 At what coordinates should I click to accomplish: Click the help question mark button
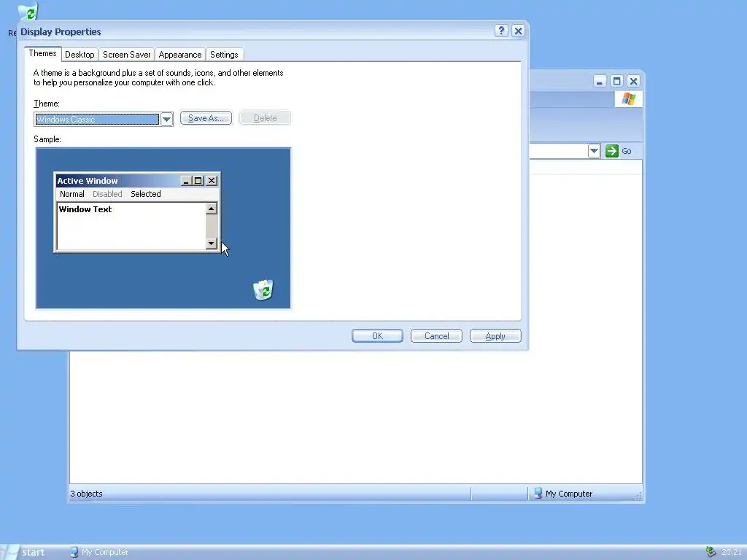[x=501, y=31]
